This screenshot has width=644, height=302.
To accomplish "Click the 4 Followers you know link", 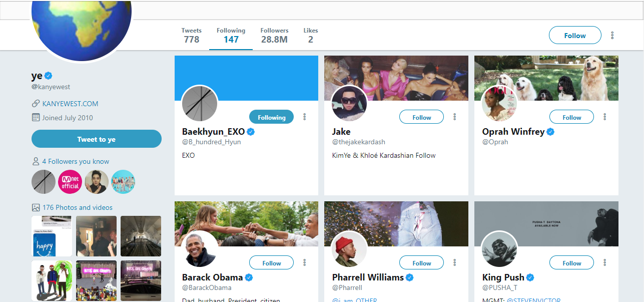I will [76, 161].
